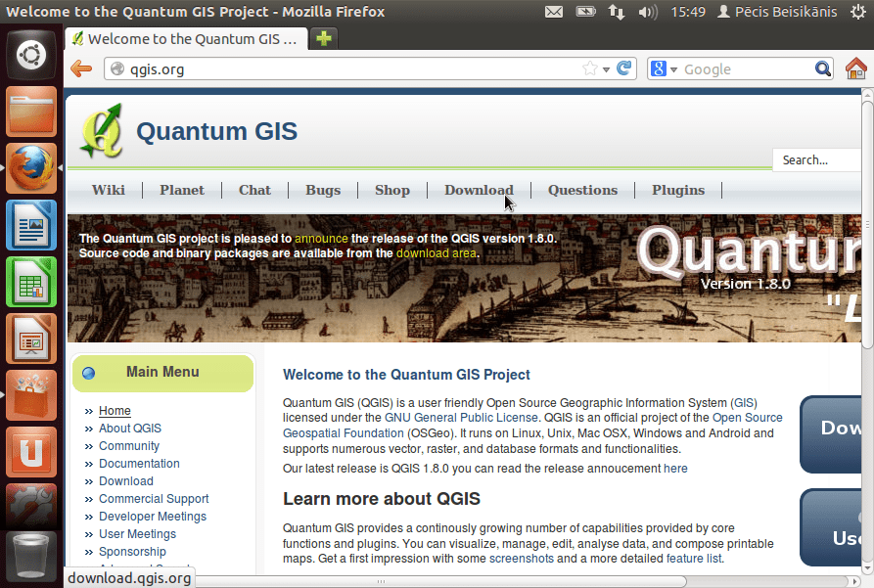Reload the qgis.org page
The width and height of the screenshot is (874, 588).
coord(624,68)
